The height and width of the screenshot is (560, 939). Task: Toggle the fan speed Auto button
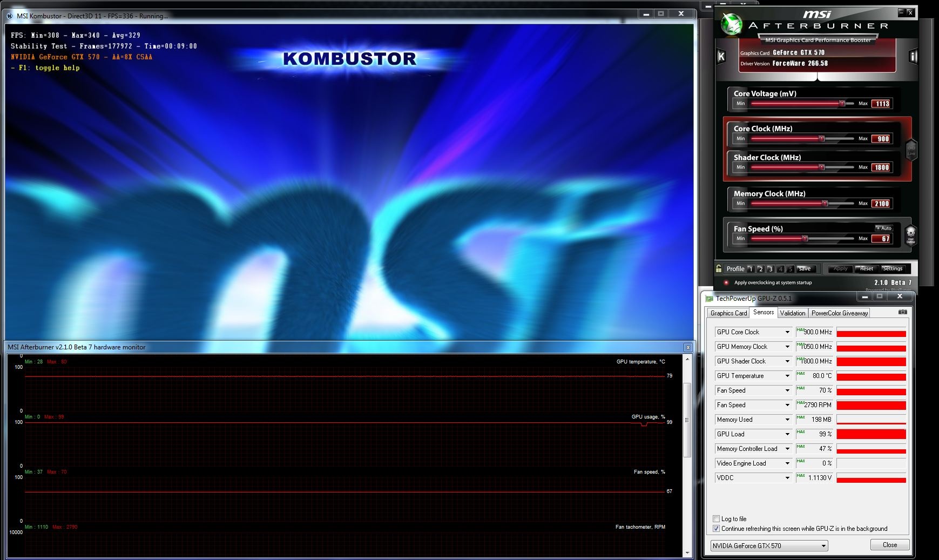click(x=884, y=228)
